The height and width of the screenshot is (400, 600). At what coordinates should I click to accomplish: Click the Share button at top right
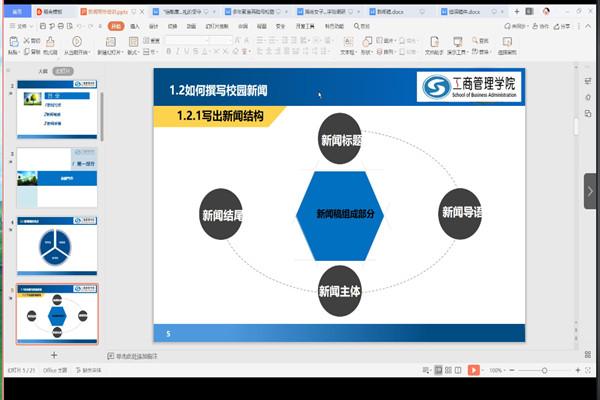click(x=555, y=26)
